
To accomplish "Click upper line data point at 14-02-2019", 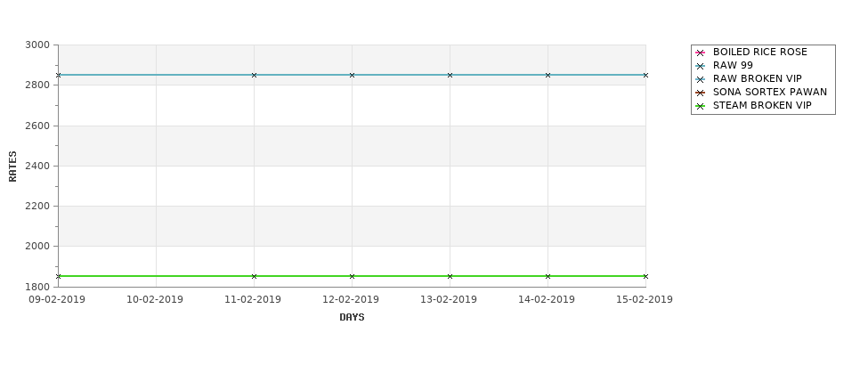I will [548, 76].
